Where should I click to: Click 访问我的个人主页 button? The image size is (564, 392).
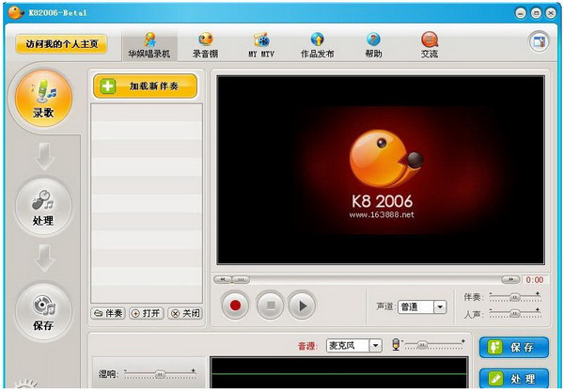click(61, 44)
